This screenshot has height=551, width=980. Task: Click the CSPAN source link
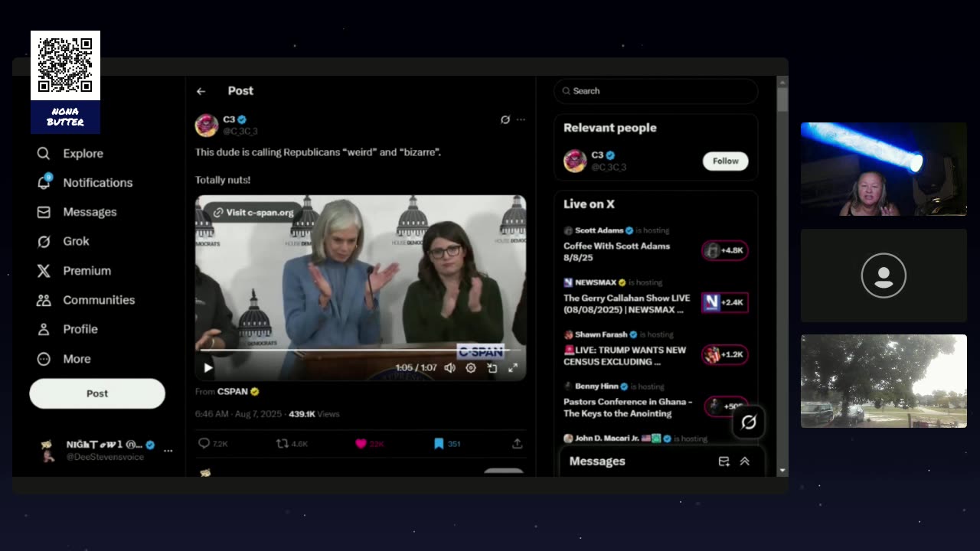point(238,391)
